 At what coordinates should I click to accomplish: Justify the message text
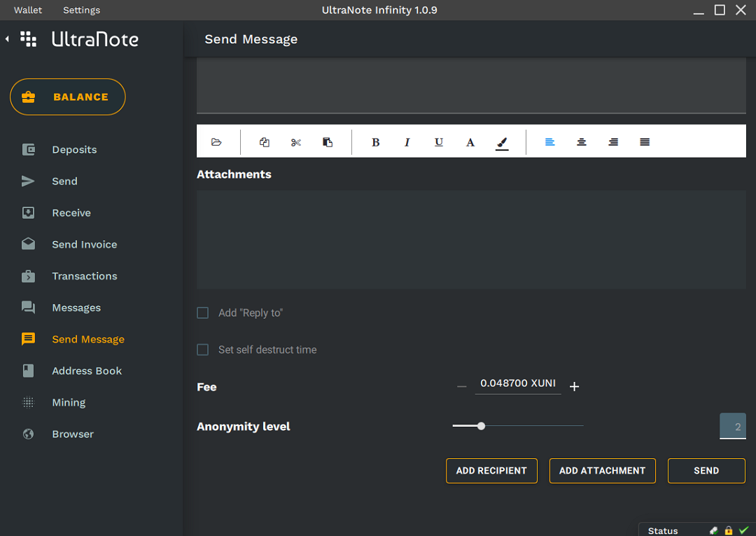pyautogui.click(x=645, y=142)
